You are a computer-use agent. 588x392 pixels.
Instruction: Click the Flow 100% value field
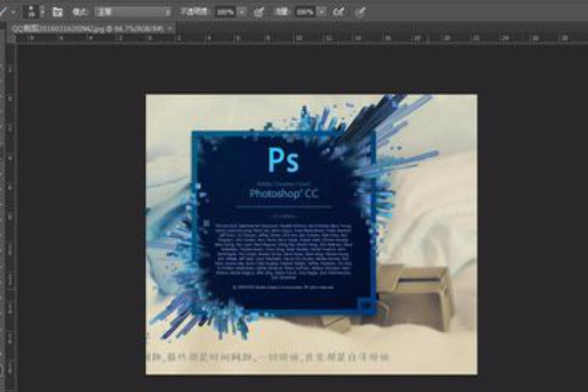click(305, 12)
